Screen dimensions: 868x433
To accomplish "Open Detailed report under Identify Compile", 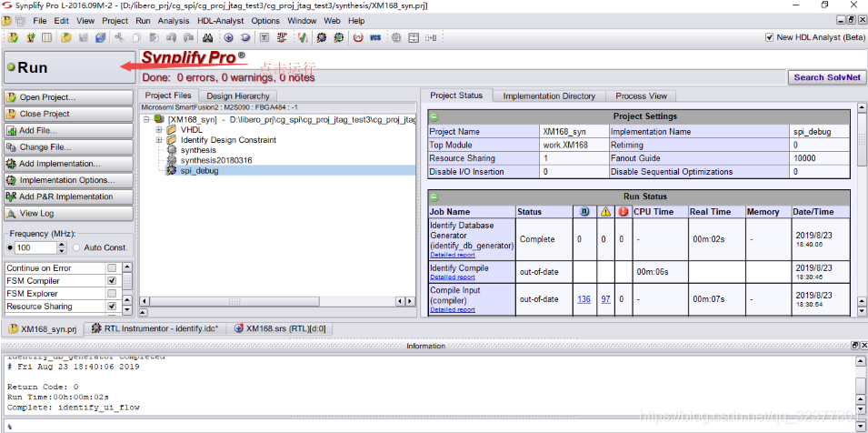I will tap(453, 277).
